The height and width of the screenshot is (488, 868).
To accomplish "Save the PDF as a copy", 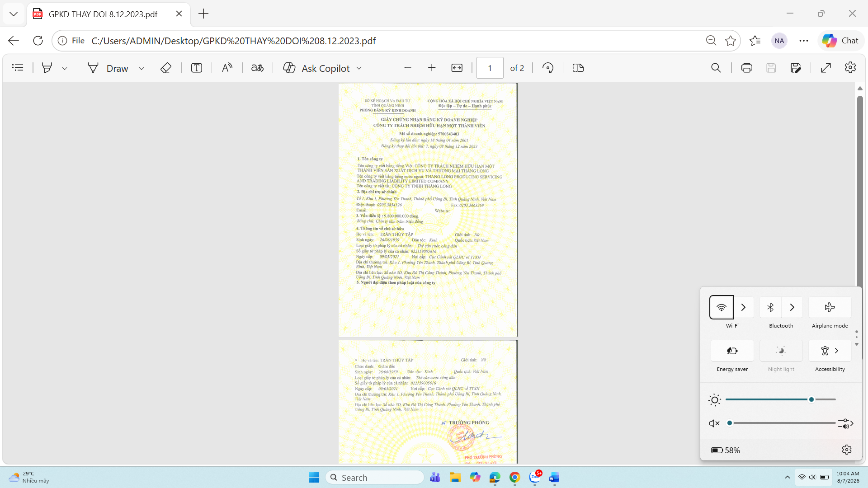I will pos(796,68).
